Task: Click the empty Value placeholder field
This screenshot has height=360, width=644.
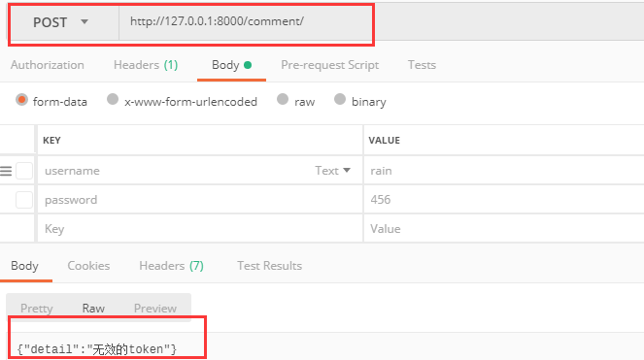Action: coord(504,229)
